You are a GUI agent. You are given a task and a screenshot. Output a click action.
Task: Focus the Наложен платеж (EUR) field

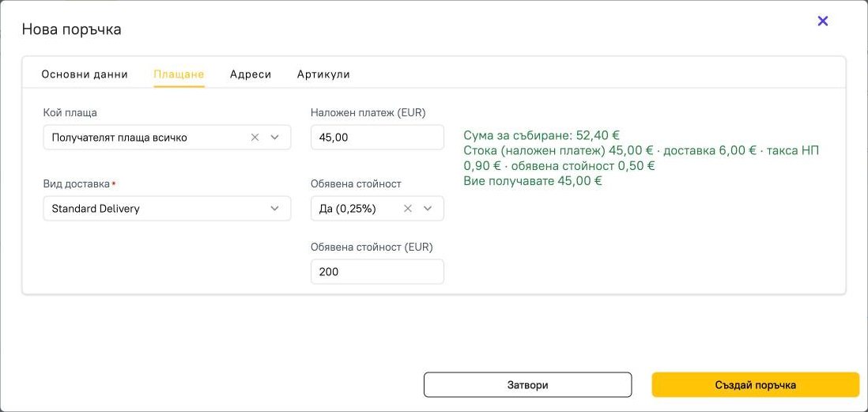(x=377, y=138)
